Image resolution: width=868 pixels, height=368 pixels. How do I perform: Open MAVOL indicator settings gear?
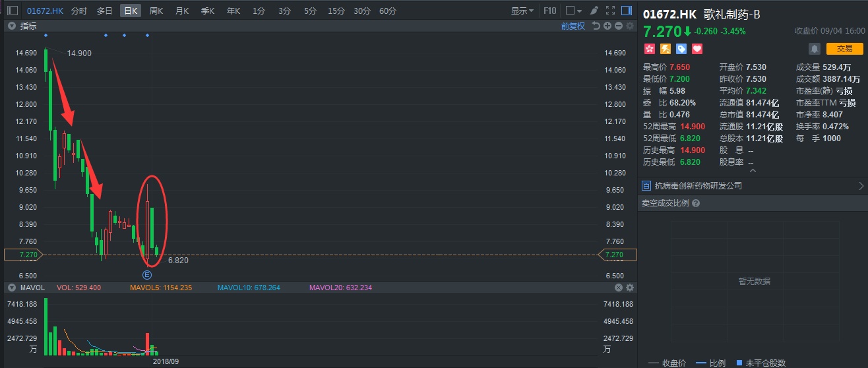(x=630, y=288)
